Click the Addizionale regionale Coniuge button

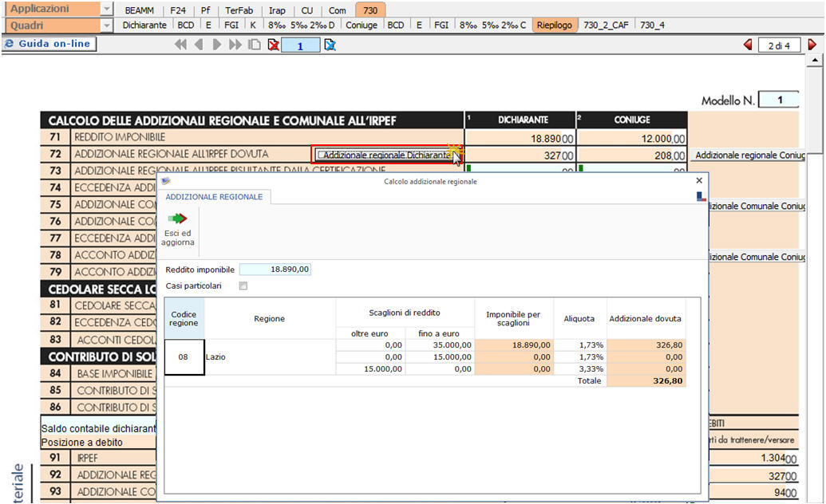click(x=748, y=155)
